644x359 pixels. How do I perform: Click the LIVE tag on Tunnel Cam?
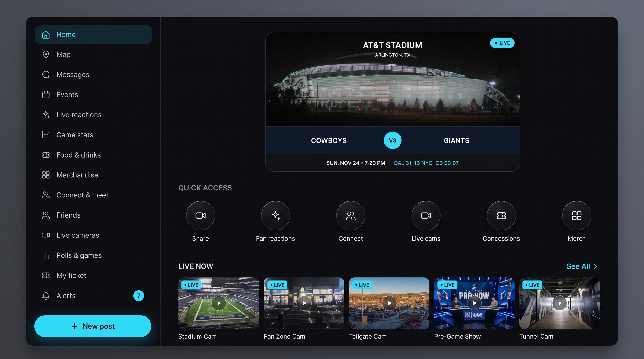(532, 285)
